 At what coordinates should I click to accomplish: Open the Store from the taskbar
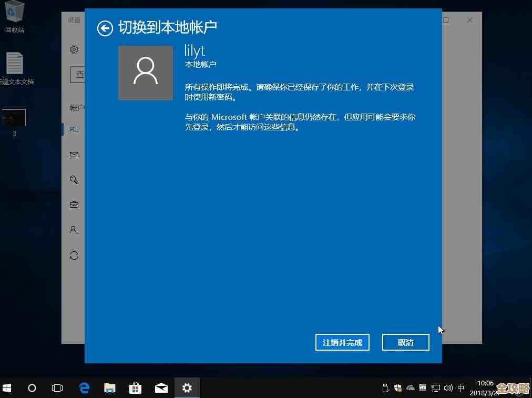[x=135, y=387]
